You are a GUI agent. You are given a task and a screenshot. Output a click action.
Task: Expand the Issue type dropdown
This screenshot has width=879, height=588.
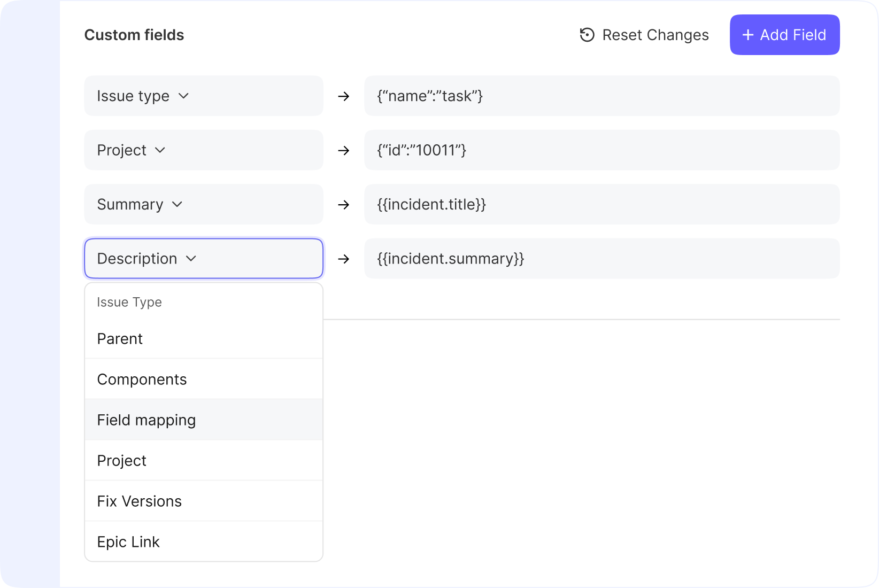[x=183, y=96]
